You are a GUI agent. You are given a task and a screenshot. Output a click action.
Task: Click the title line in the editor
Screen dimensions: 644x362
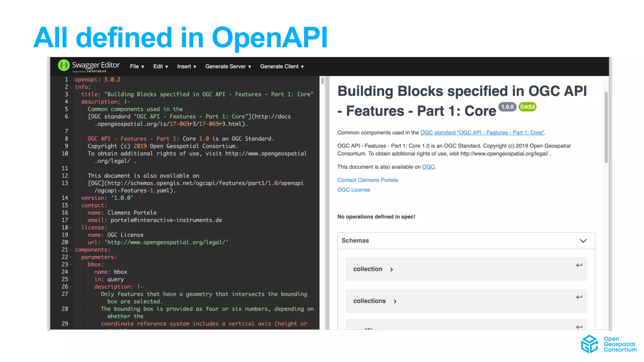point(197,94)
